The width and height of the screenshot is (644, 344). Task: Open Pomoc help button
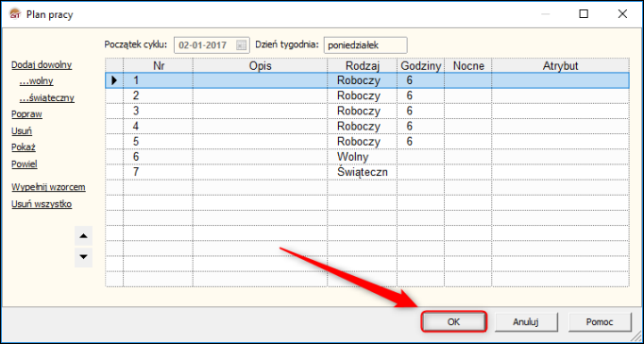600,322
